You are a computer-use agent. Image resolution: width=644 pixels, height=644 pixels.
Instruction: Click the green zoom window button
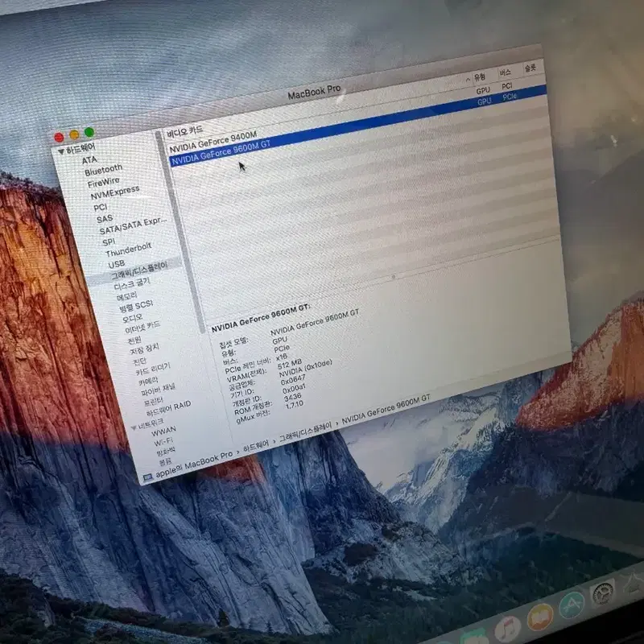pos(89,132)
